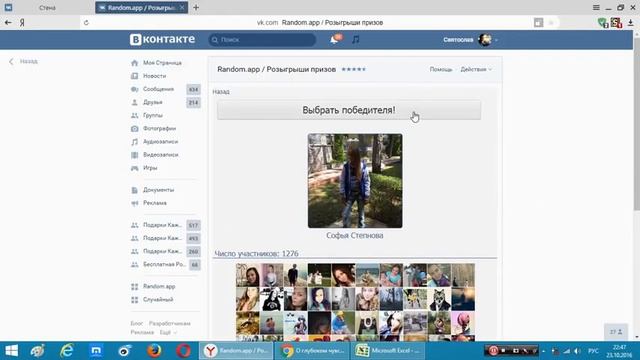
Task: Open the browser hamburger menu
Action: click(x=596, y=7)
